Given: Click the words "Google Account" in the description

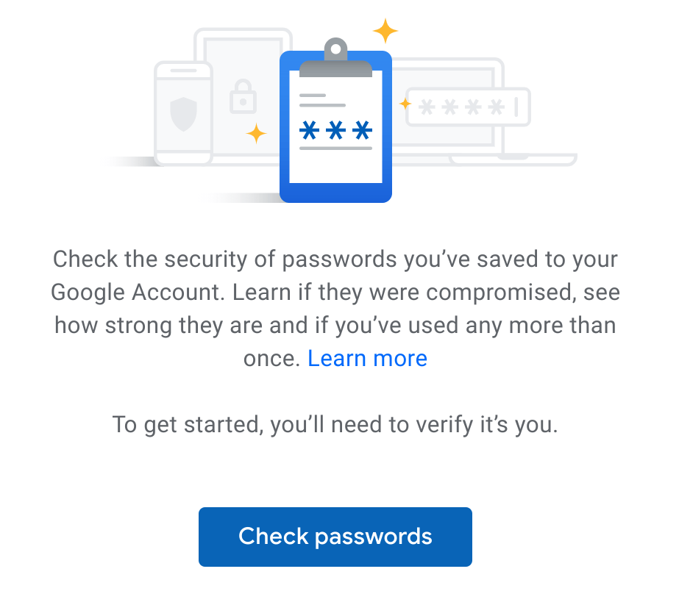Looking at the screenshot, I should [x=138, y=293].
